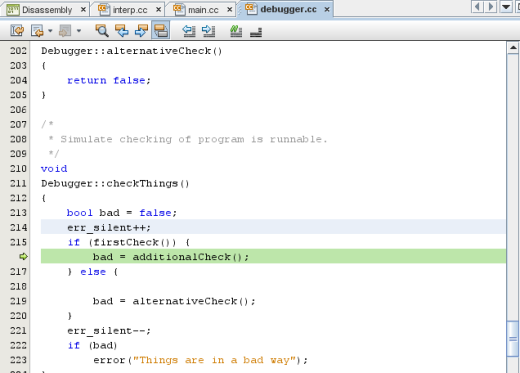Click the interp.cc tab's file icon
Screen dimensions: 520x373
click(x=104, y=9)
